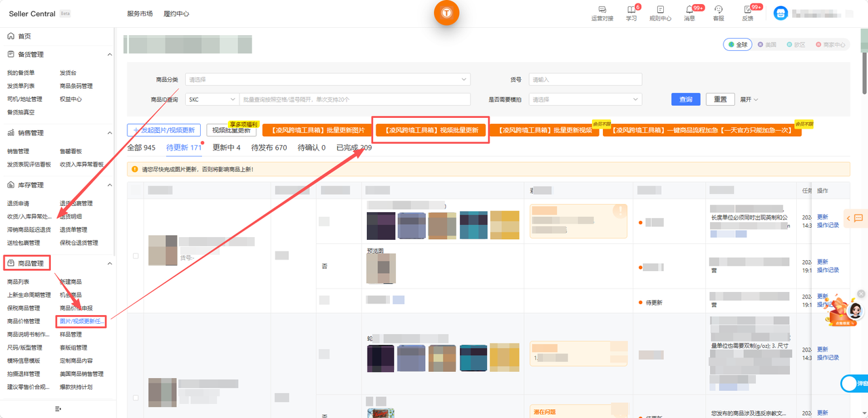
Task: Open 我的备货单 in sidebar
Action: 20,72
